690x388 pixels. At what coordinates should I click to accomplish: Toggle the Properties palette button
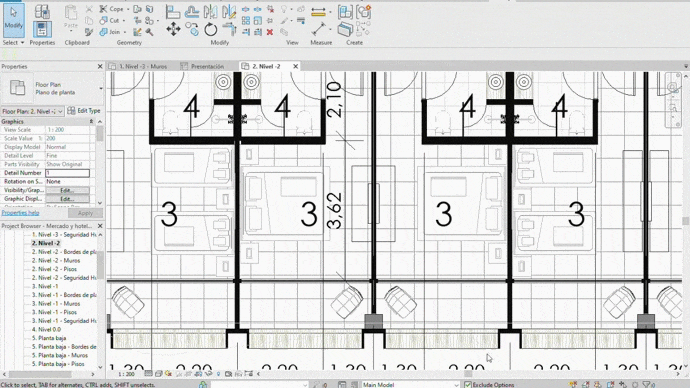coord(42,29)
